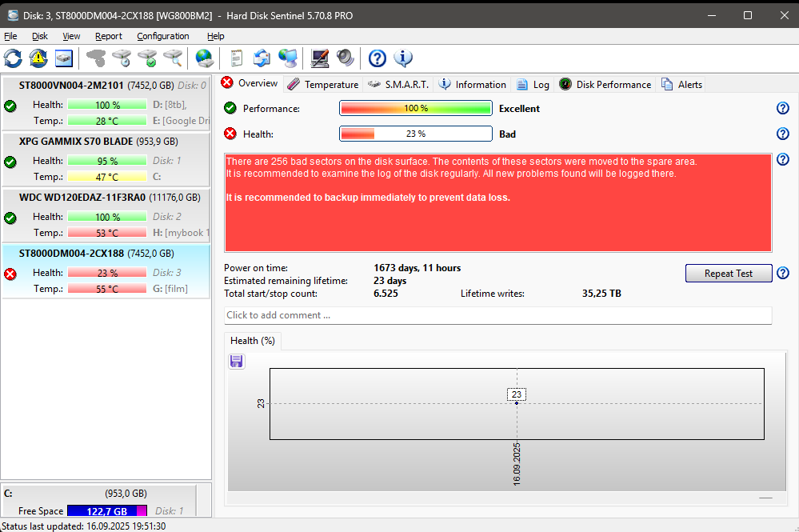
Task: Click the disk with magnifier toolbar icon
Action: pyautogui.click(x=174, y=58)
